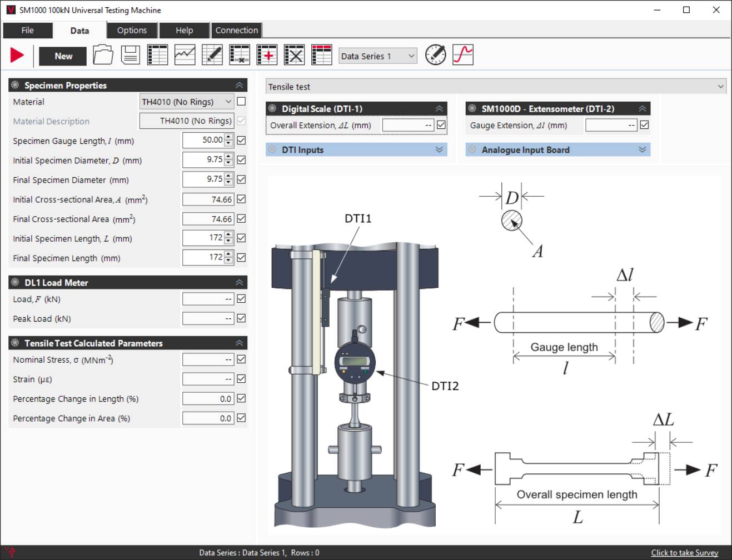This screenshot has height=560, width=732.
Task: Click the add data series icon
Action: pos(267,55)
